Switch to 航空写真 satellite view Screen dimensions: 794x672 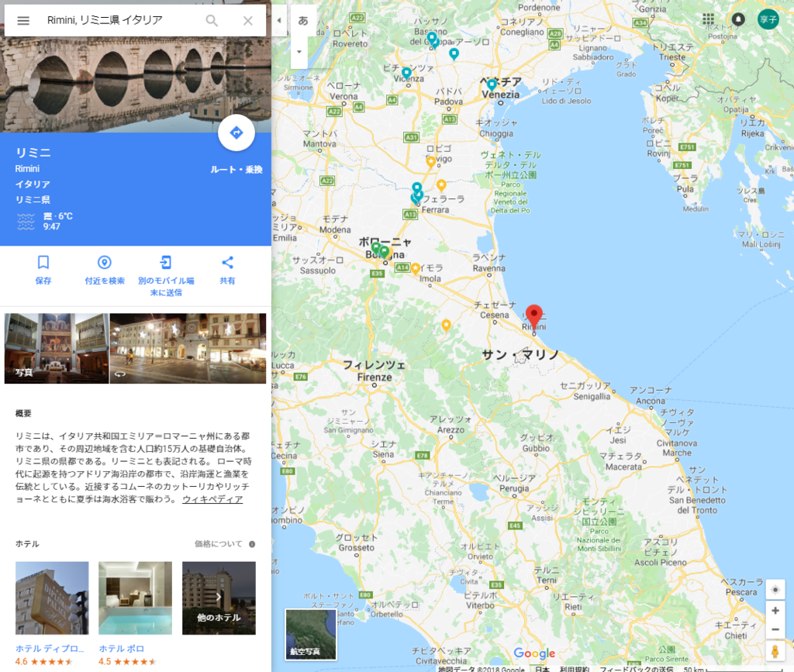310,634
